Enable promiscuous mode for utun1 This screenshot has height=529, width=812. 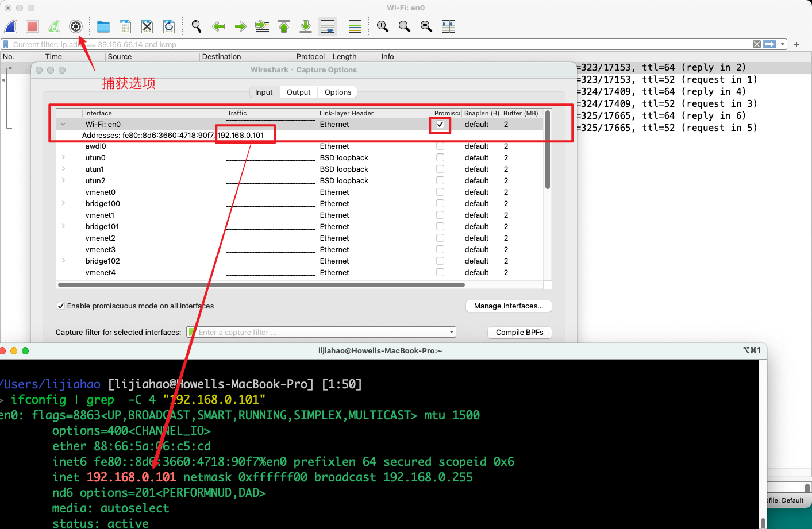pyautogui.click(x=440, y=169)
